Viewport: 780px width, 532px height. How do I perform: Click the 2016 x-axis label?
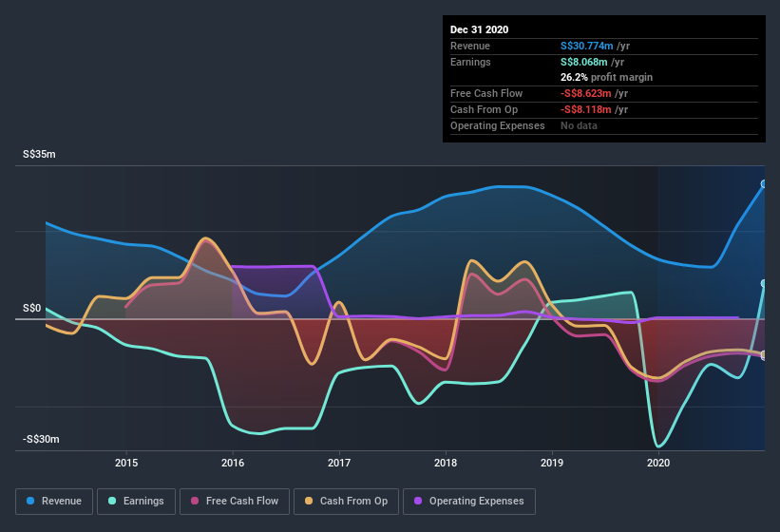click(x=233, y=463)
